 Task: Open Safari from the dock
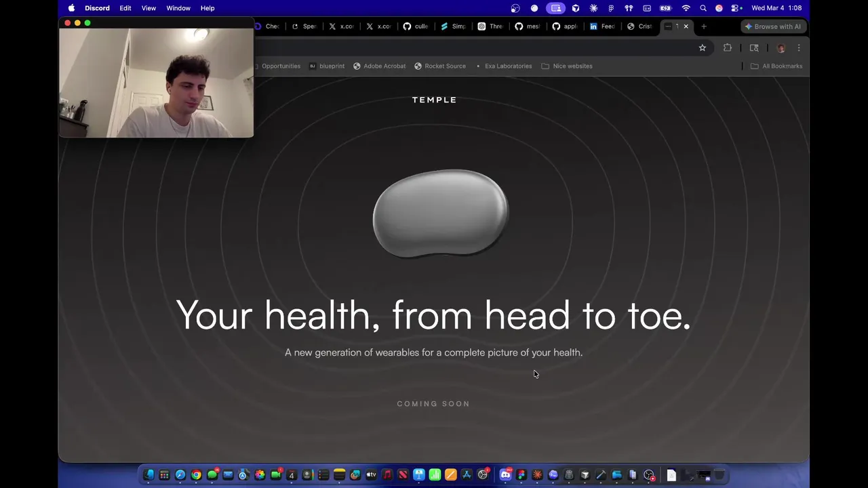pos(180,475)
